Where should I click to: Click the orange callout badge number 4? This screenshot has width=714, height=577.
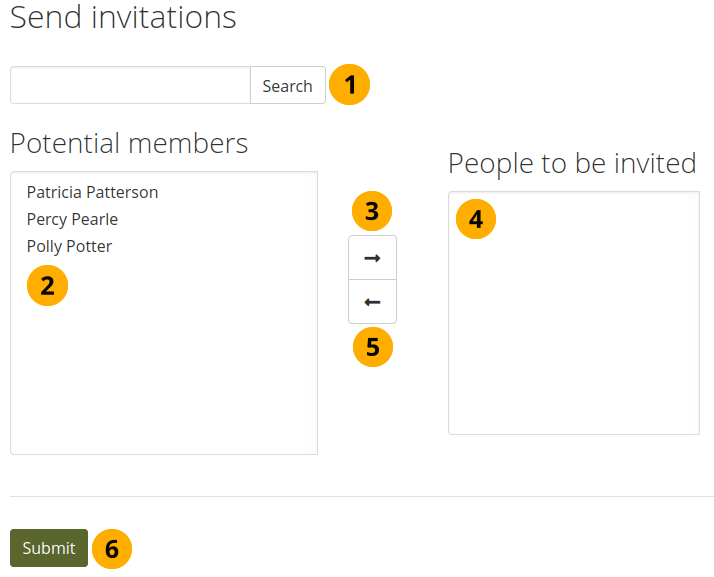coord(476,219)
